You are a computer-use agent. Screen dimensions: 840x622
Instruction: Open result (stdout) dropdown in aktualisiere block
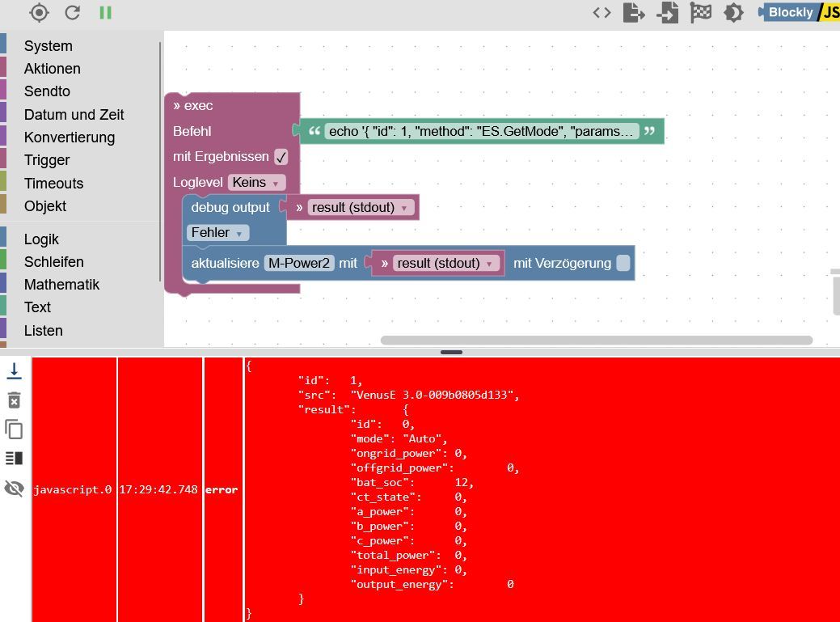coord(445,263)
